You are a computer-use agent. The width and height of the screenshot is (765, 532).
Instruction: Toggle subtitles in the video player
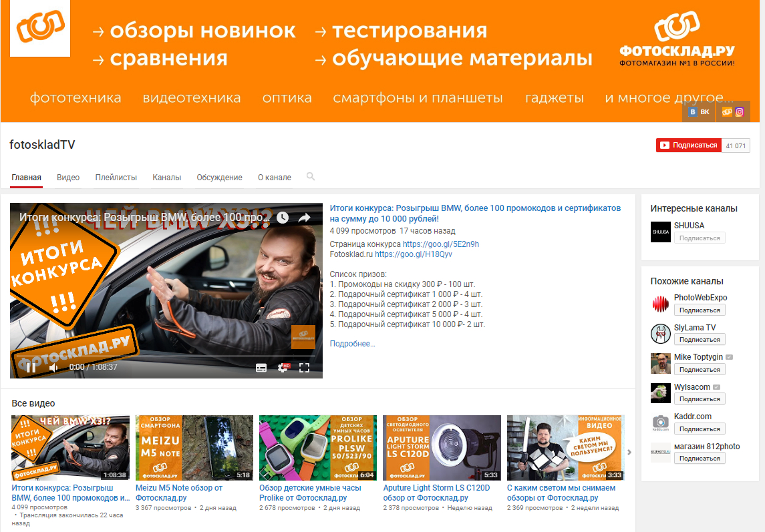coord(261,368)
